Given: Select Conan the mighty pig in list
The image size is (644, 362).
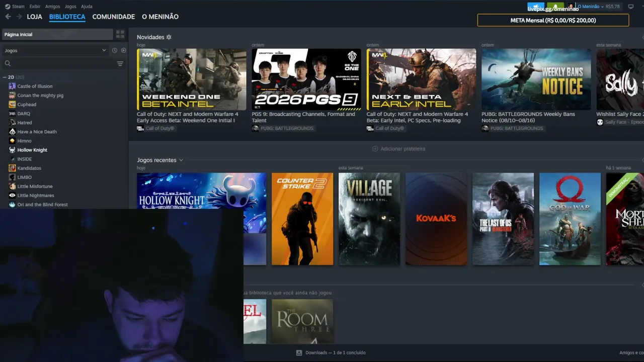Looking at the screenshot, I should (40, 96).
